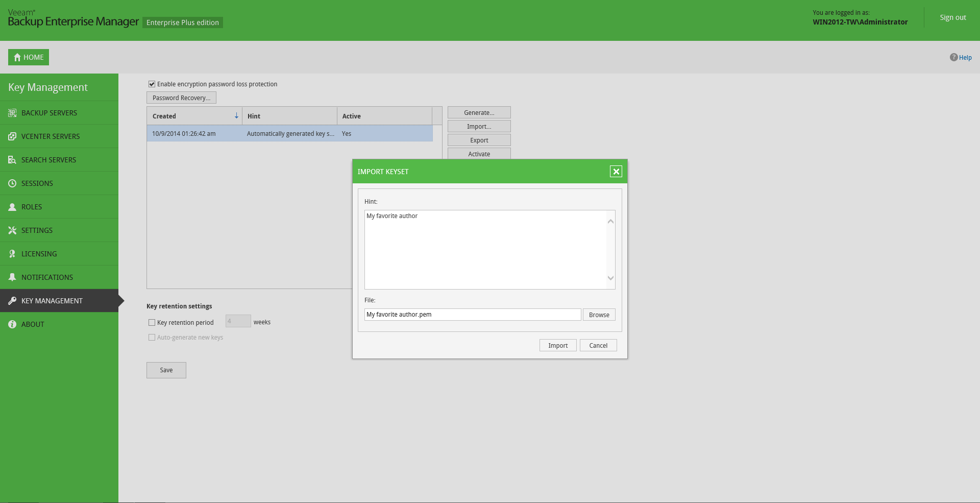Viewport: 980px width, 503px height.
Task: Click Browse to choose a file
Action: click(x=599, y=315)
